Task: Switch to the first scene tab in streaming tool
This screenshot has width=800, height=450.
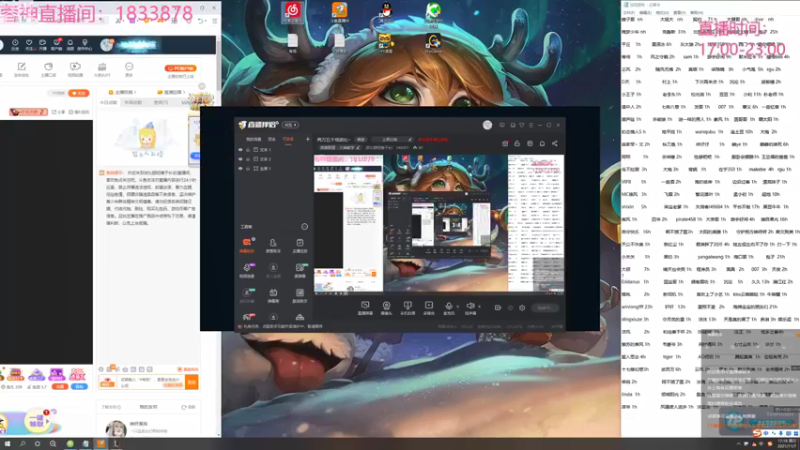Action: [x=254, y=139]
